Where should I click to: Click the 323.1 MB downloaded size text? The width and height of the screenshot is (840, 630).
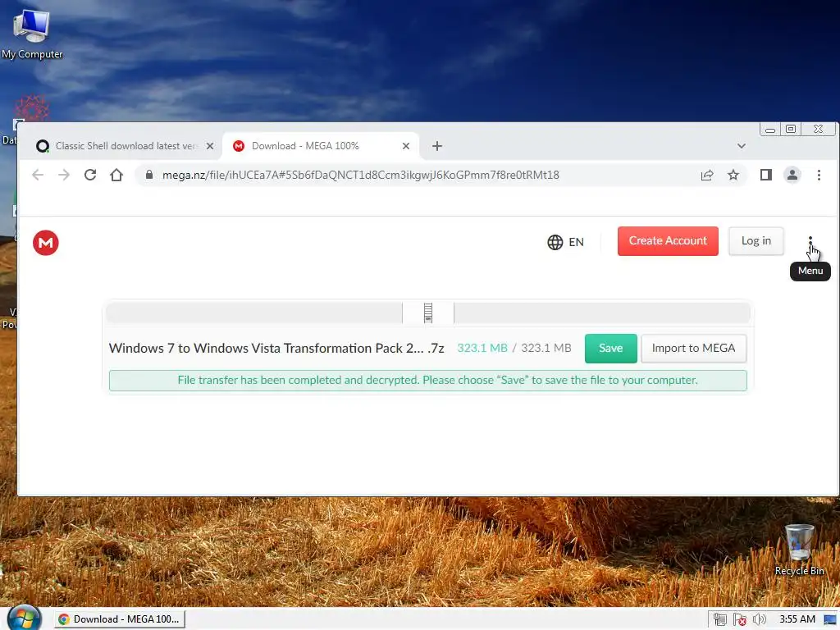click(482, 348)
